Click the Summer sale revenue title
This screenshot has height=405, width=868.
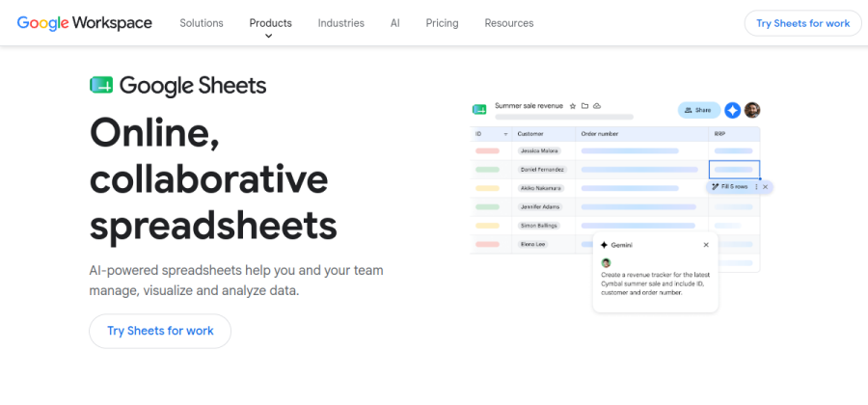point(529,106)
